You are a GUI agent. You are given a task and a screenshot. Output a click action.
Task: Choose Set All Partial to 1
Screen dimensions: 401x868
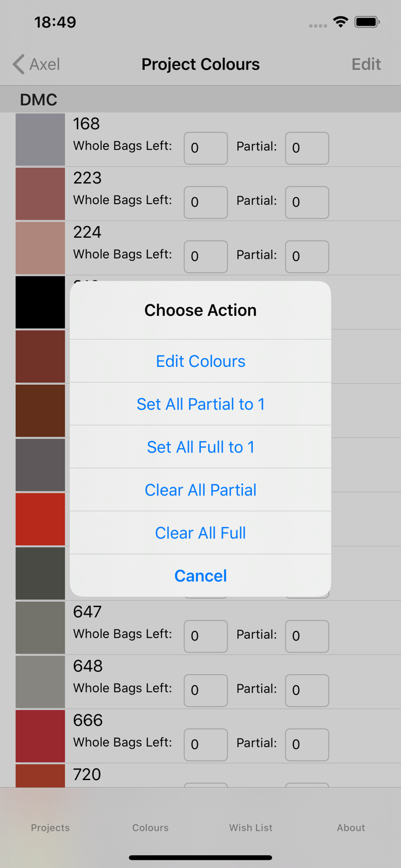pos(200,404)
